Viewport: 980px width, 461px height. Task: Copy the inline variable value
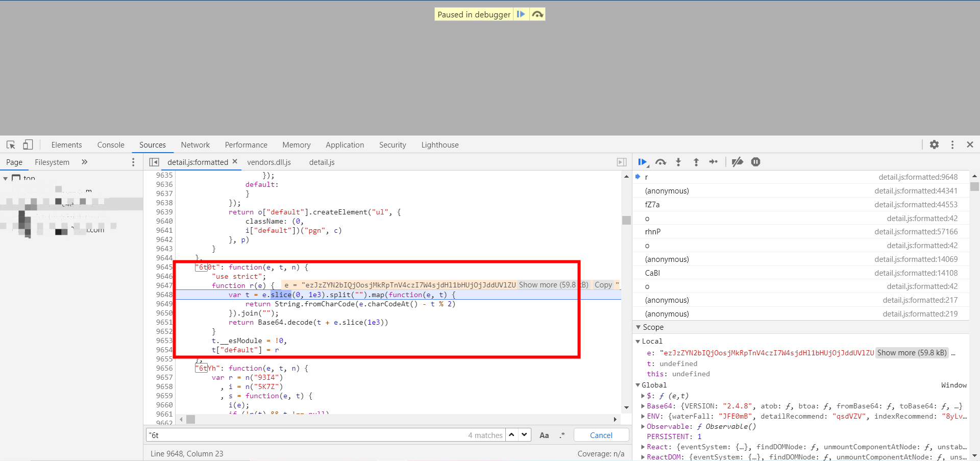pos(603,285)
